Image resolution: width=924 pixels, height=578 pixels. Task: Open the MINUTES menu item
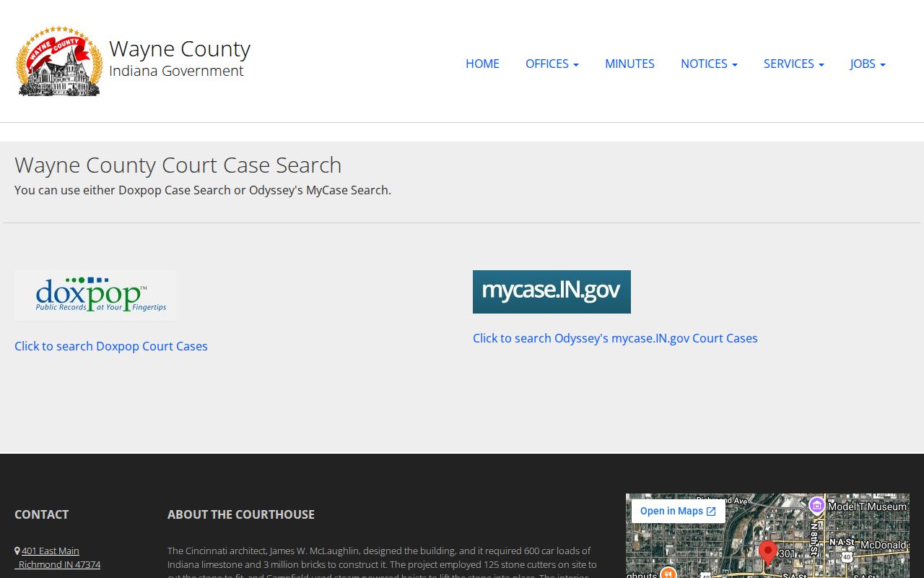(629, 64)
